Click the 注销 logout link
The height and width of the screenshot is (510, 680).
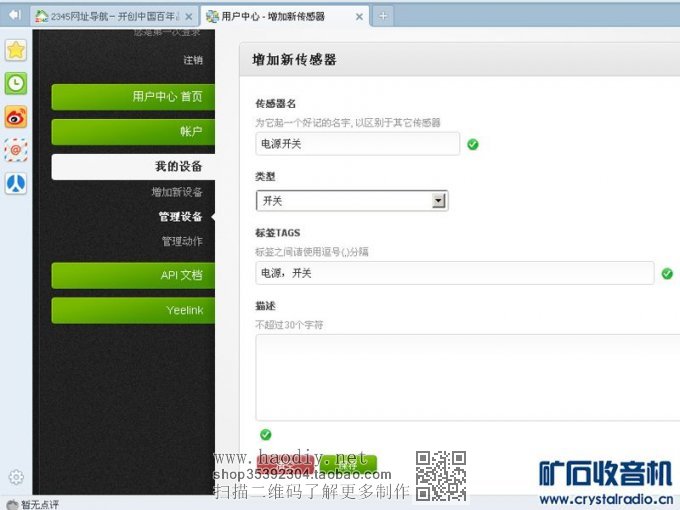tap(192, 60)
